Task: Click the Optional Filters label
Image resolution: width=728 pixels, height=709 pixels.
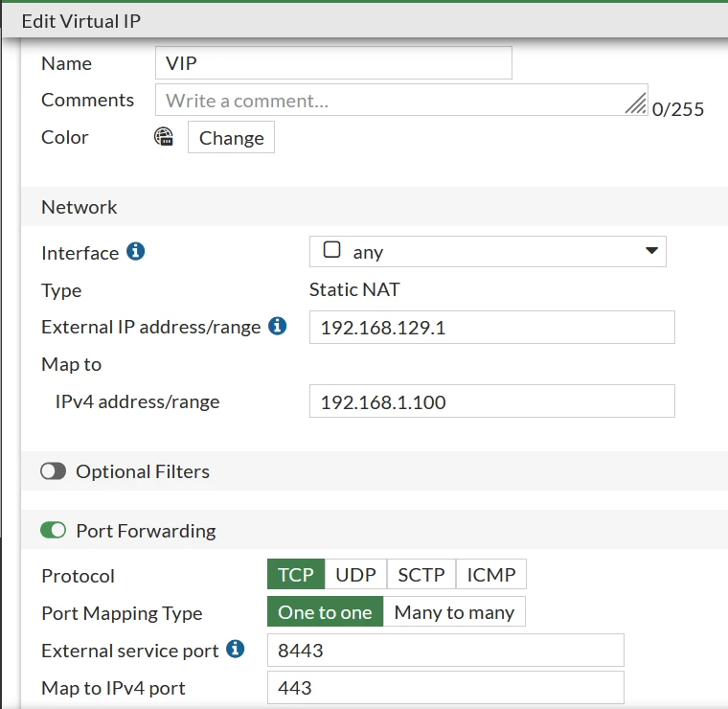Action: (x=143, y=471)
